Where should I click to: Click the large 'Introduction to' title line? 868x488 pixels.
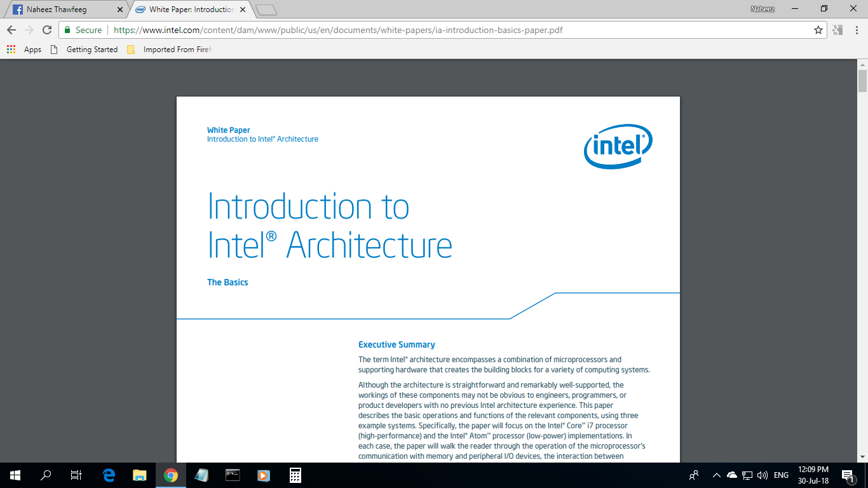pos(308,207)
